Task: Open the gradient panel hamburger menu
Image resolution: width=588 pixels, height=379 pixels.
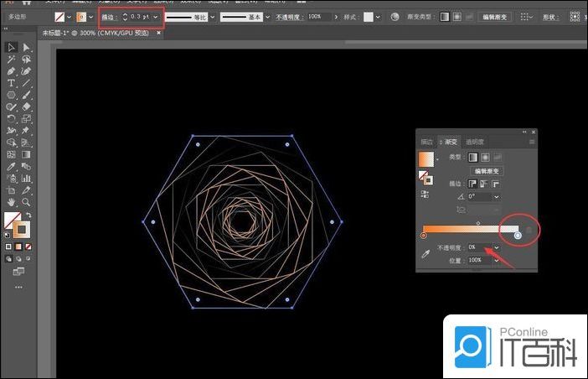Action: [x=531, y=142]
